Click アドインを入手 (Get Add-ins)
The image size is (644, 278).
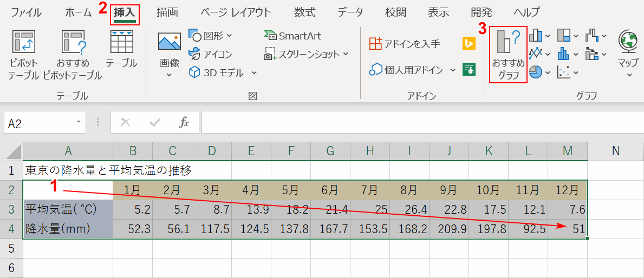point(405,43)
